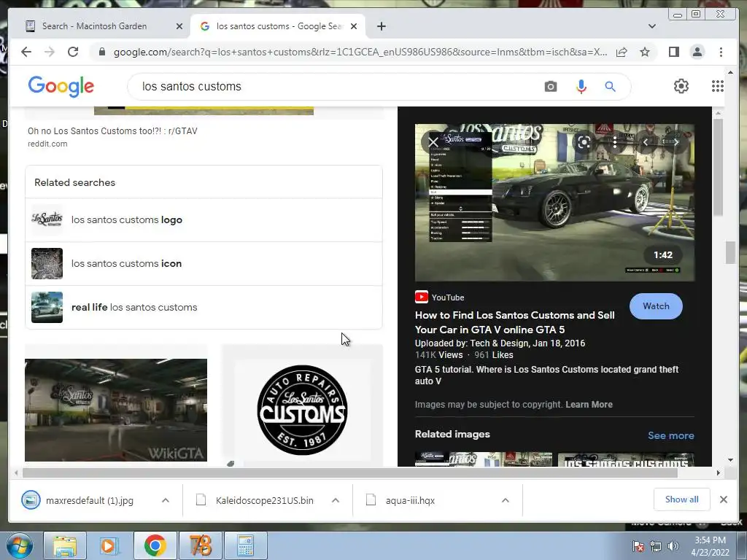Select los santos customs Google tab
This screenshot has width=747, height=560.
coord(278,26)
